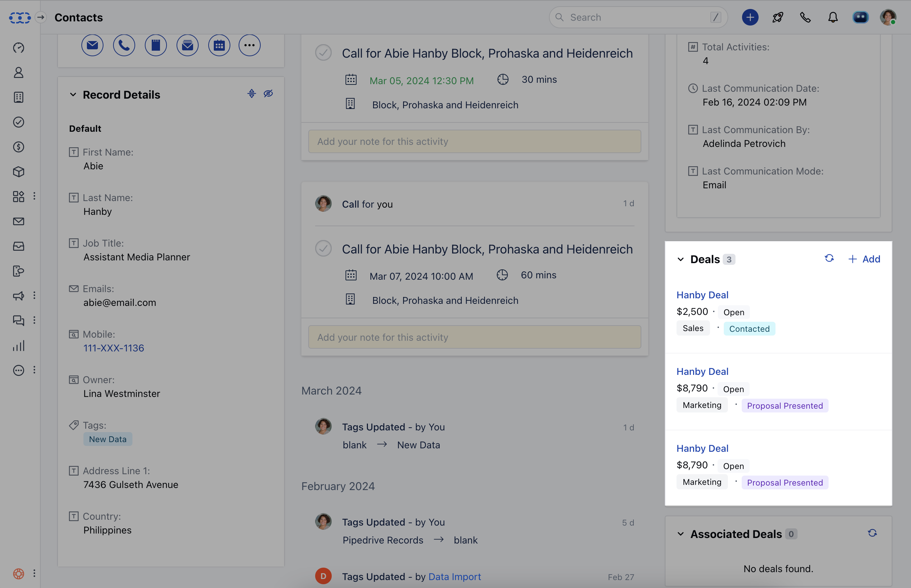Open the more circle icon in sidebar
Screen dimensions: 911x588
[18, 370]
